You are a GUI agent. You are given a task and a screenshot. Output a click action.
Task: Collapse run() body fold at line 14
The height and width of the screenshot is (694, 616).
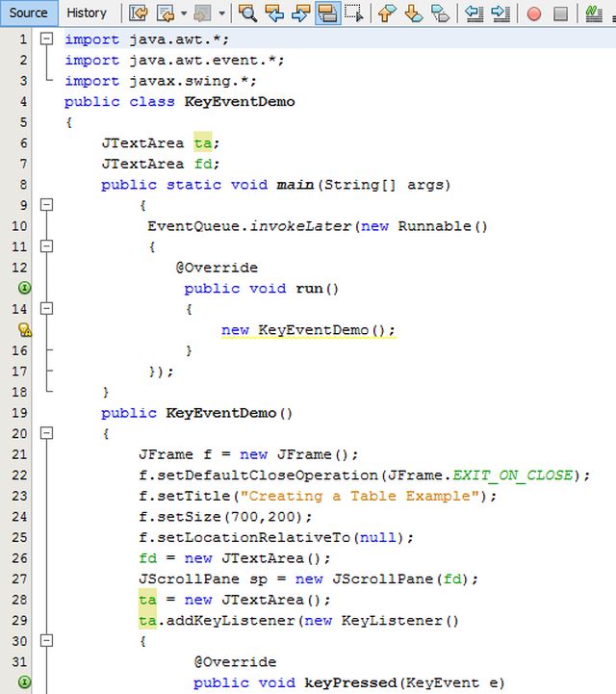pyautogui.click(x=46, y=308)
